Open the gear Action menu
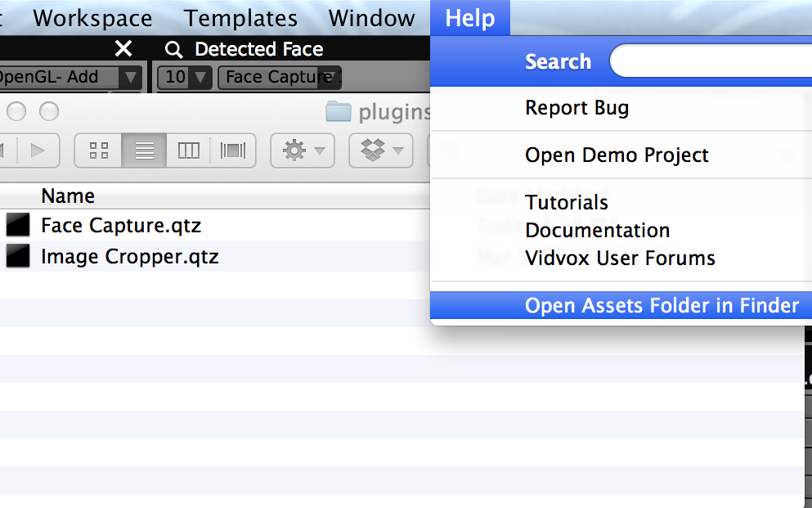This screenshot has width=812, height=508. click(303, 151)
